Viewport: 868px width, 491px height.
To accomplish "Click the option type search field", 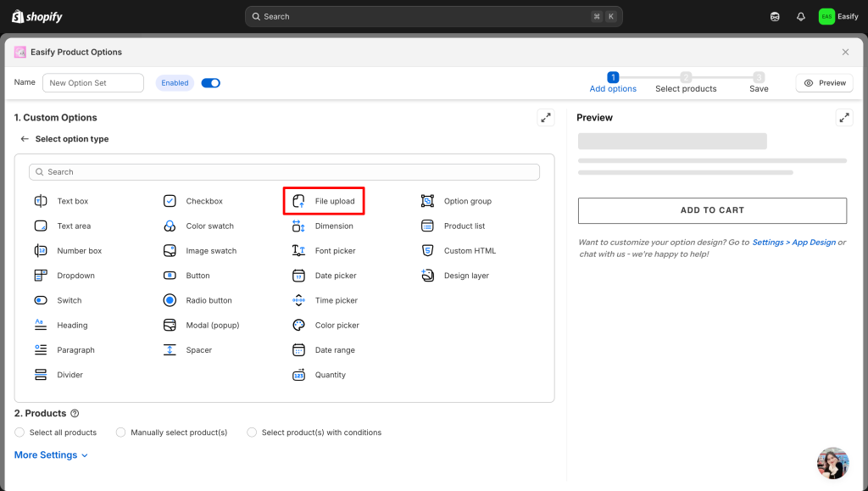I will tap(284, 172).
